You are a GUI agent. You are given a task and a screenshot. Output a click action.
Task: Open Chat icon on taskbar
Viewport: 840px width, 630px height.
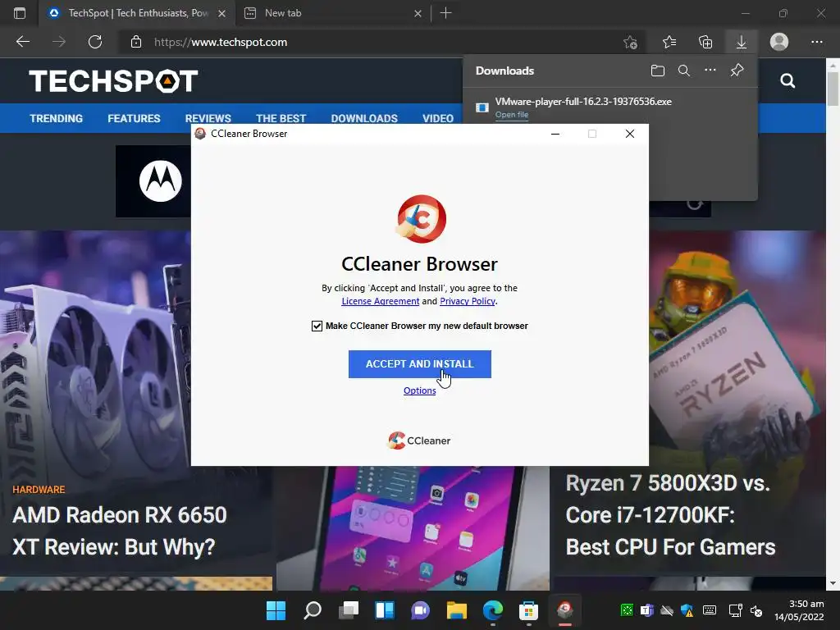pos(421,609)
